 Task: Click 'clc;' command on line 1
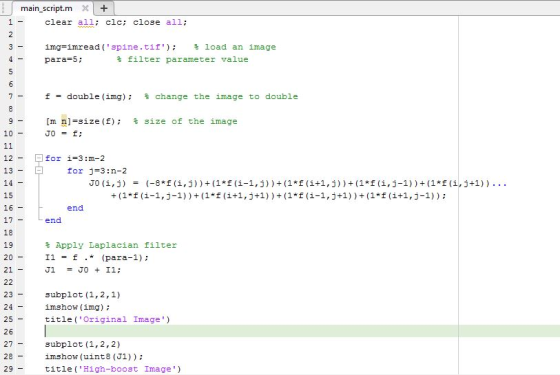(x=116, y=22)
